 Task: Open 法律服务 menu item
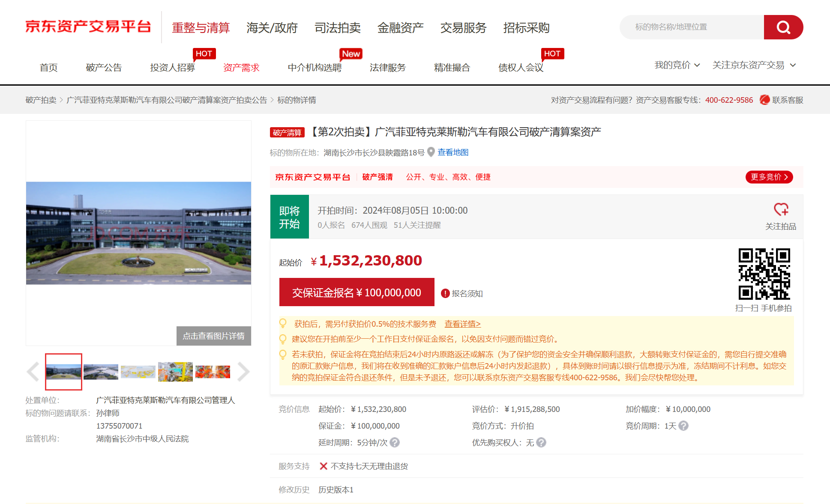388,68
